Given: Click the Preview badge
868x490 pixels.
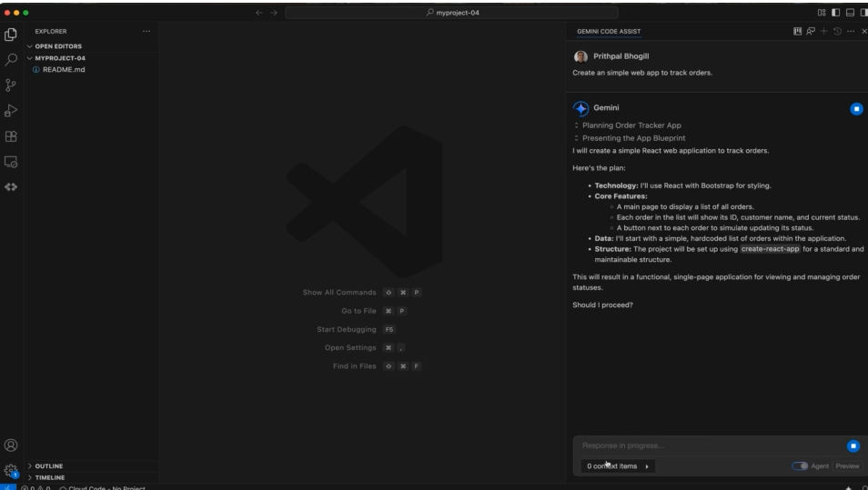Looking at the screenshot, I should [x=847, y=466].
